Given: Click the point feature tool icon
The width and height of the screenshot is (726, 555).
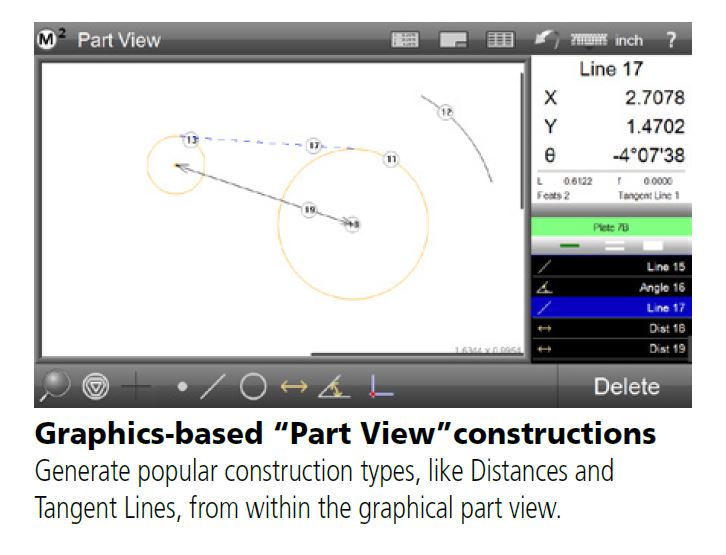Looking at the screenshot, I should point(182,387).
